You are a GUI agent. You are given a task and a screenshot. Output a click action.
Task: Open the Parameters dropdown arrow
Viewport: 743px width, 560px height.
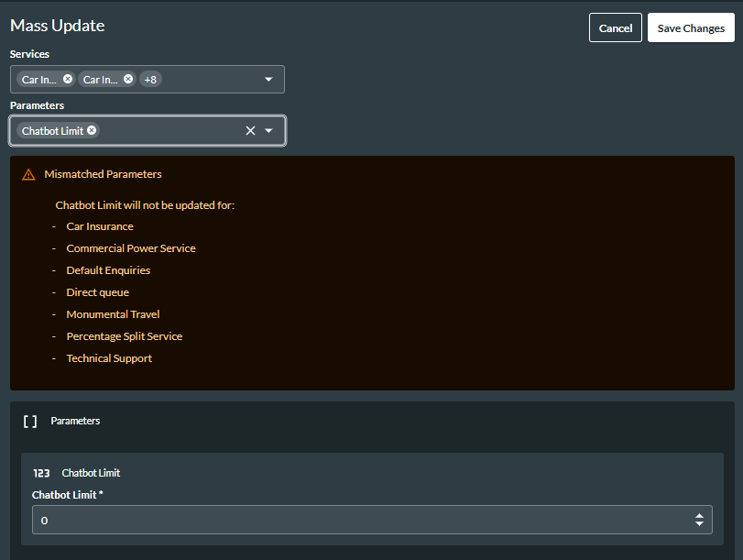click(x=268, y=130)
